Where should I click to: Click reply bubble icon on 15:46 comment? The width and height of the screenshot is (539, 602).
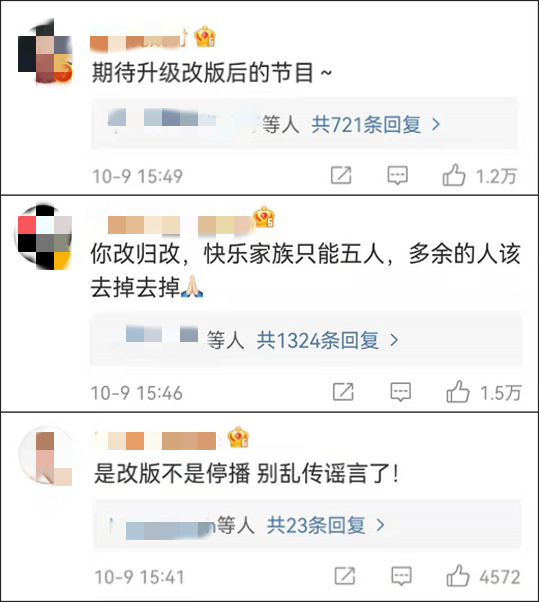(x=400, y=392)
